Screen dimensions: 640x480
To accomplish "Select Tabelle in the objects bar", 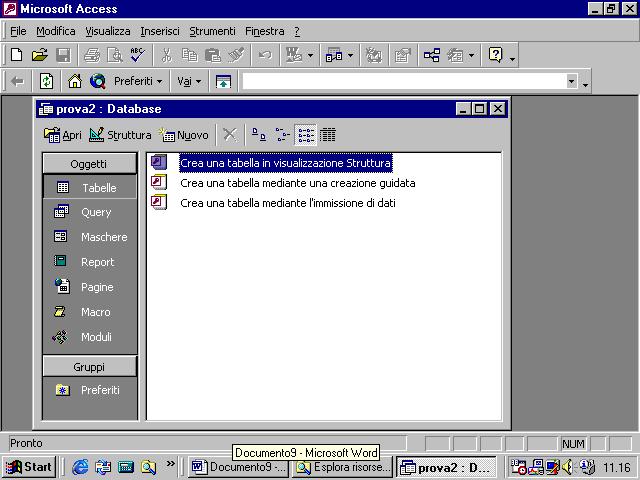I will pyautogui.click(x=90, y=187).
